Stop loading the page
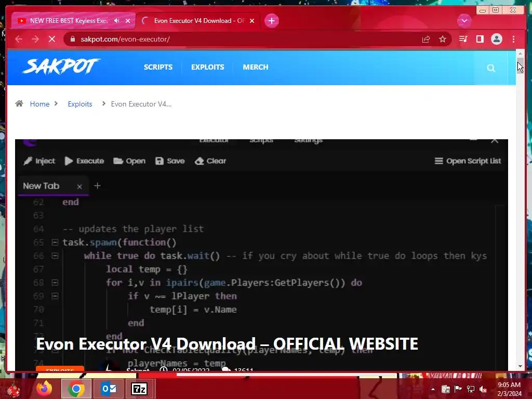The image size is (532, 399). pos(52,39)
